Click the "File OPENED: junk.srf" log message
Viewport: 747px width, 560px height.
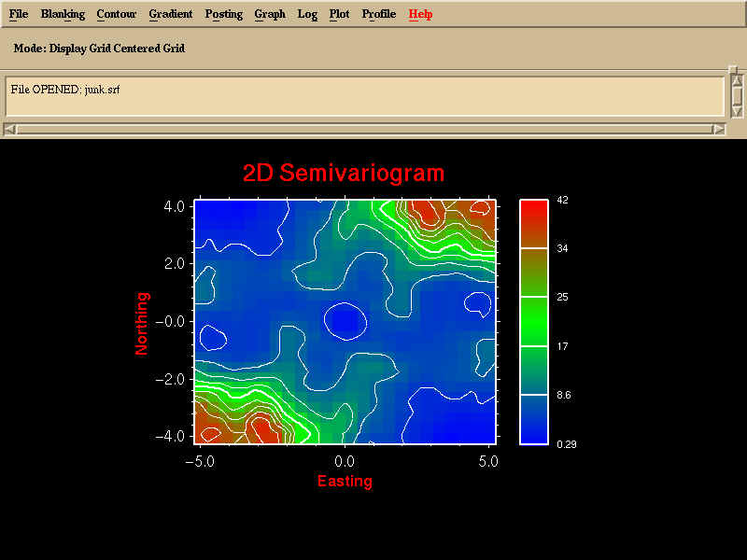(x=65, y=90)
